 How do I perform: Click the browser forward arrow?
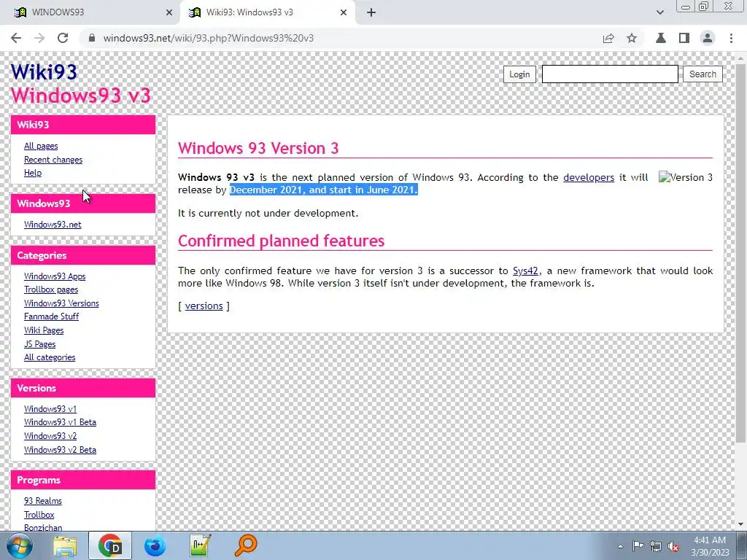click(x=39, y=38)
